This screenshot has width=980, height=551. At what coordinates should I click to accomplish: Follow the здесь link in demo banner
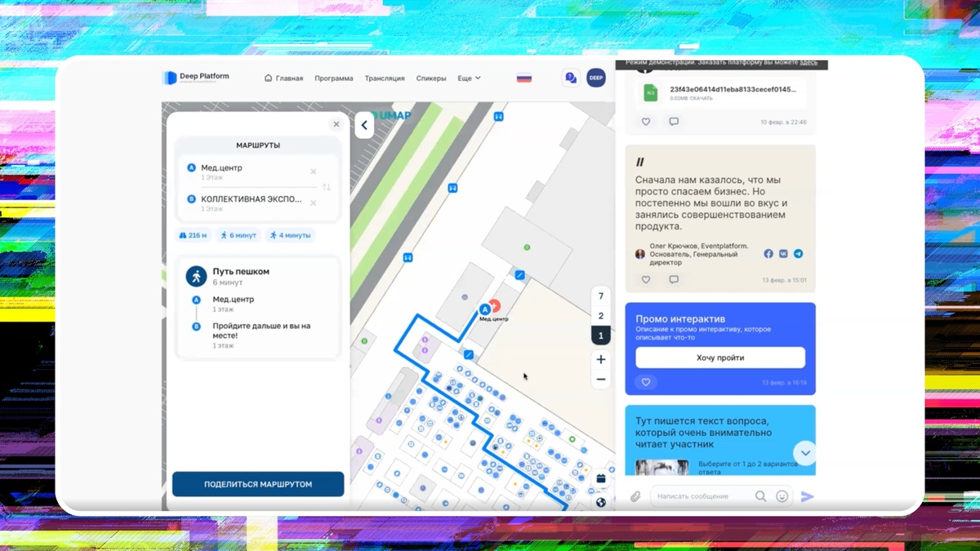pos(808,62)
